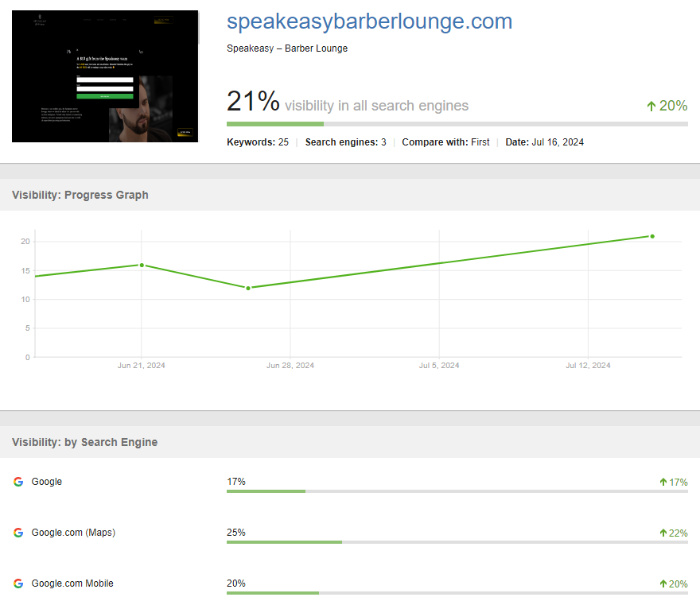This screenshot has width=700, height=601.
Task: Click the Google.com (Maps) row icon
Action: pyautogui.click(x=18, y=533)
